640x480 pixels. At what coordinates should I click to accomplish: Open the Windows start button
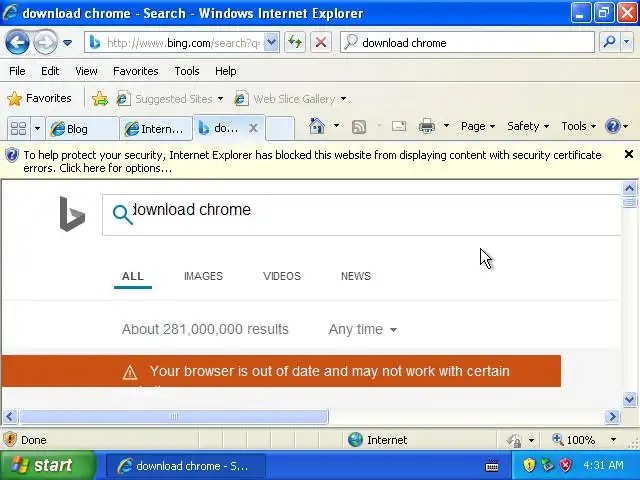[x=46, y=465]
